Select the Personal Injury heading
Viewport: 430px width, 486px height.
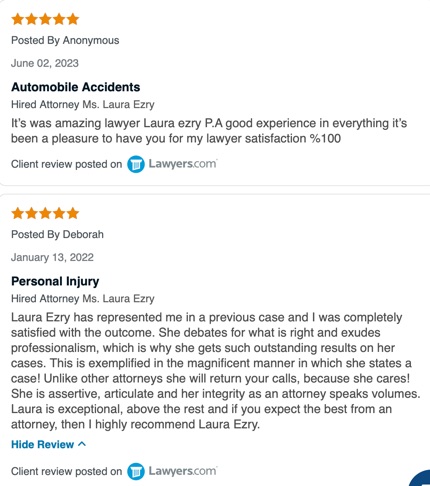(x=55, y=281)
